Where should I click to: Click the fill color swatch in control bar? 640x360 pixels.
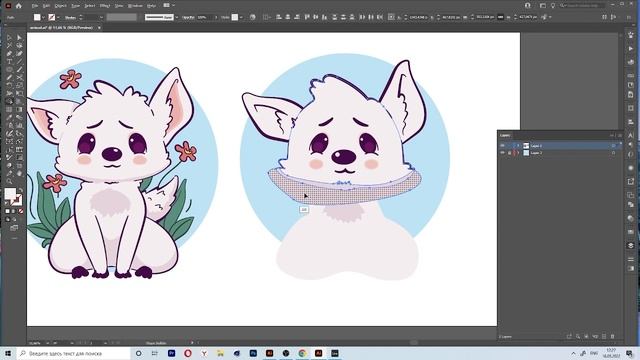(37, 17)
